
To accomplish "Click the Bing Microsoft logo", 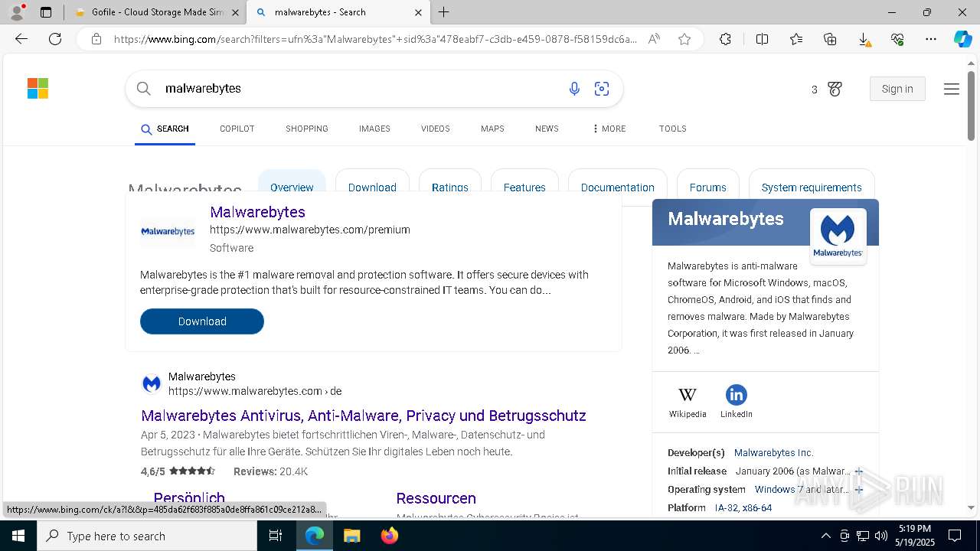I will point(38,89).
